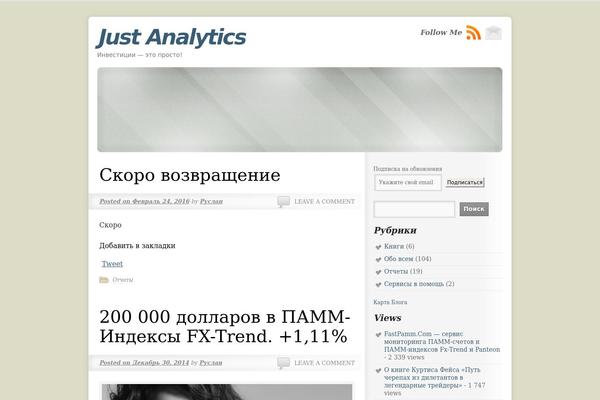Click the black-and-white post photo thumbnail

[227, 392]
